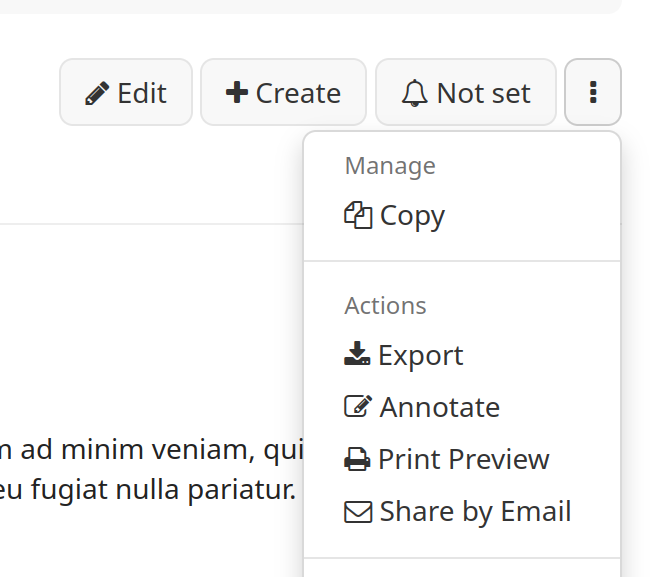This screenshot has height=577, width=672.
Task: Click the download icon next to Export
Action: coord(357,355)
